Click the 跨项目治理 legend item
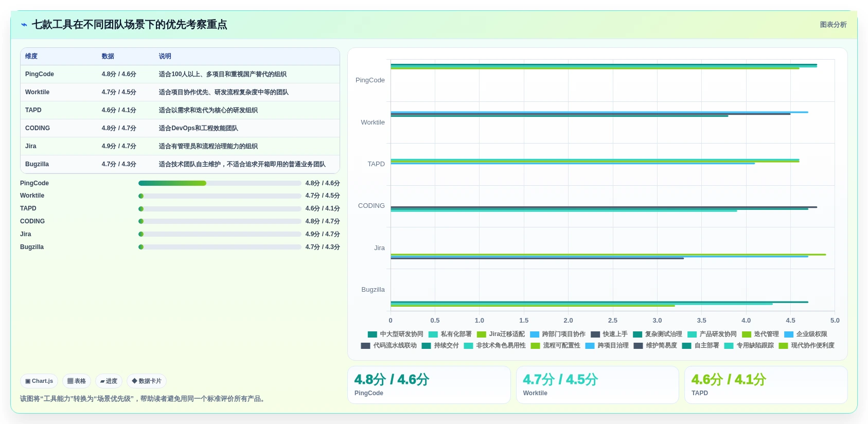The height and width of the screenshot is (424, 868). point(607,346)
